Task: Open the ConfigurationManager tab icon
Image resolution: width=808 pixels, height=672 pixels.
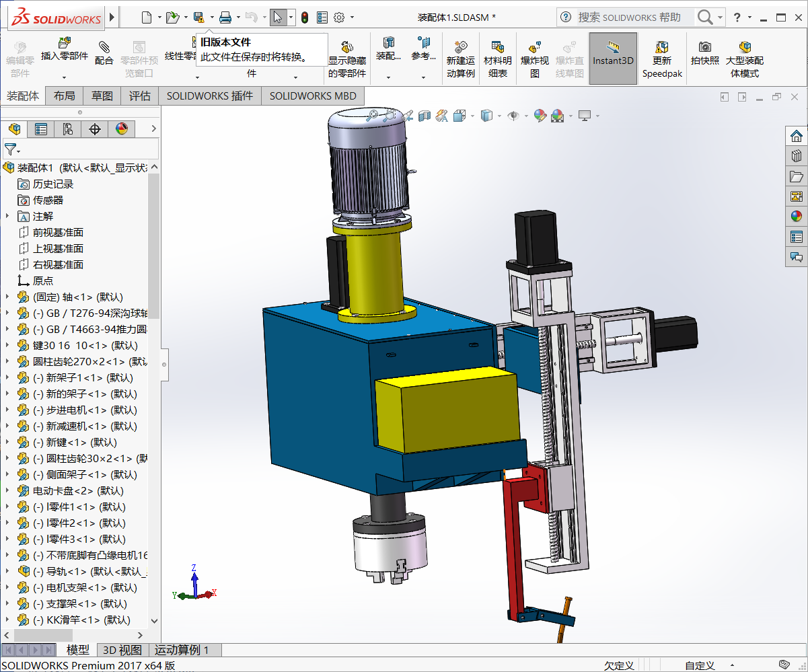Action: pos(68,129)
